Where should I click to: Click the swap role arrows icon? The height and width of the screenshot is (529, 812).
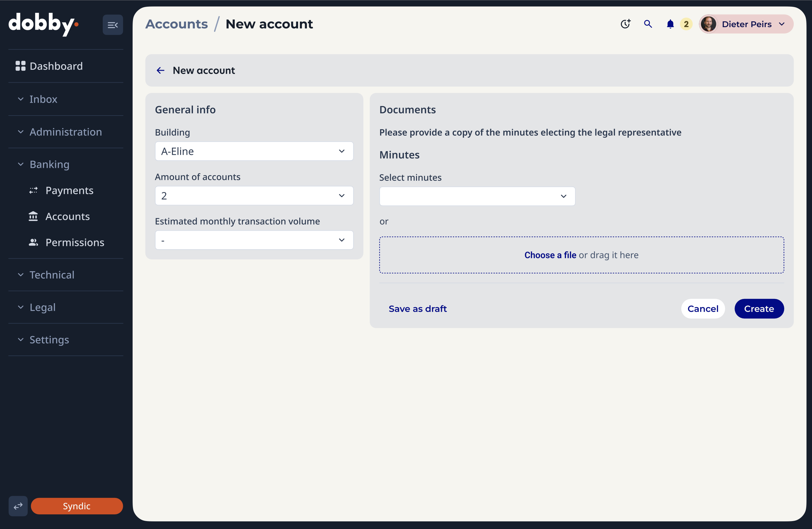click(18, 506)
